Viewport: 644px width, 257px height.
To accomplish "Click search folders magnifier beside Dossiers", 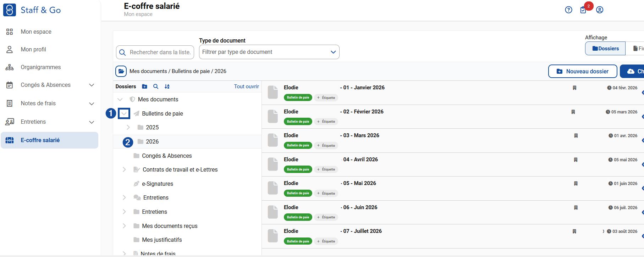I will pyautogui.click(x=156, y=86).
